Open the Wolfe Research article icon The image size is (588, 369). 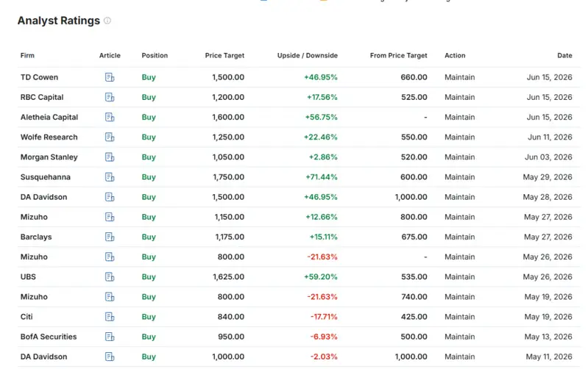coord(110,137)
